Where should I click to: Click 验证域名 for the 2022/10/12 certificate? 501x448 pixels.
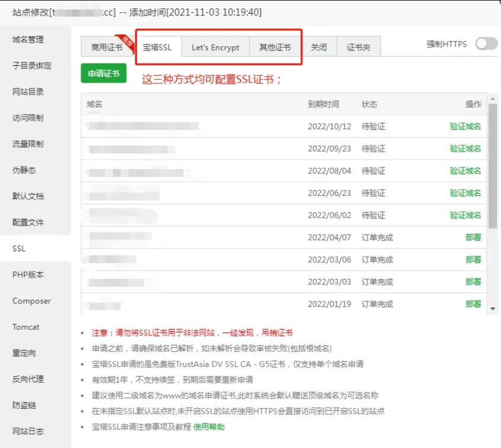(x=465, y=126)
